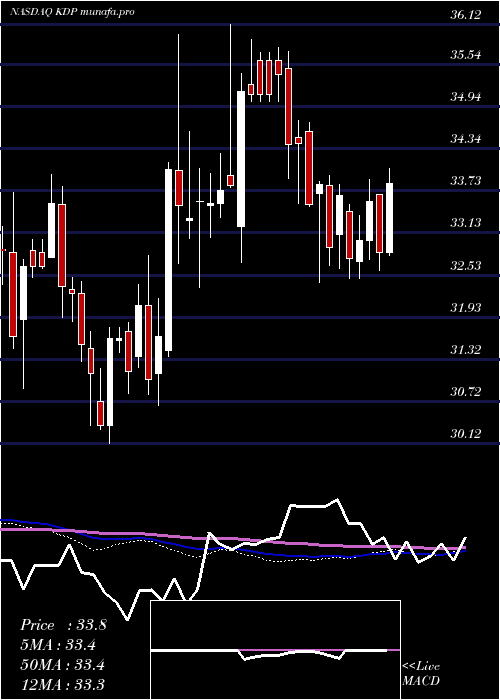Click the 36.12 price axis label
The height and width of the screenshot is (700, 500).
(x=466, y=15)
